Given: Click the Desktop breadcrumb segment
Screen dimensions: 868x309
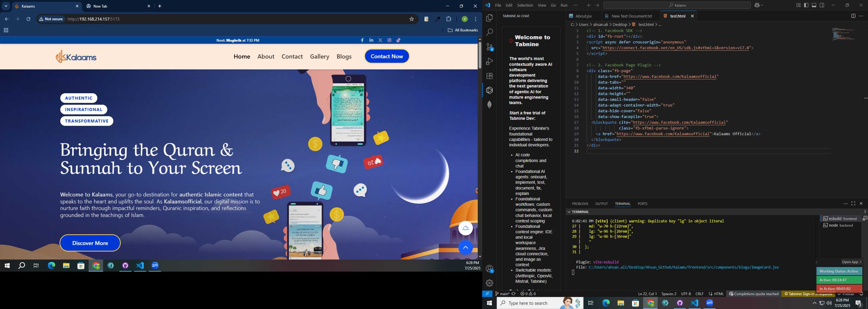Looking at the screenshot, I should pos(620,25).
